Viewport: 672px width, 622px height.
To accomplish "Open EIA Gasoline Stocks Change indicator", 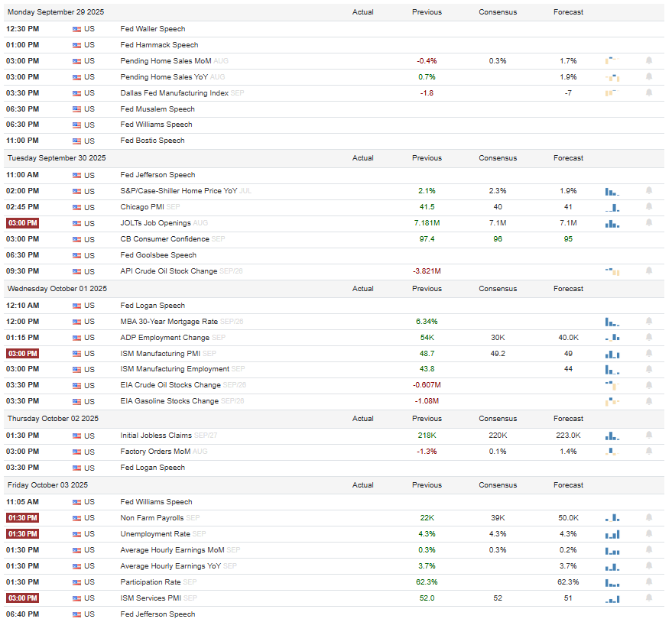I will [169, 401].
